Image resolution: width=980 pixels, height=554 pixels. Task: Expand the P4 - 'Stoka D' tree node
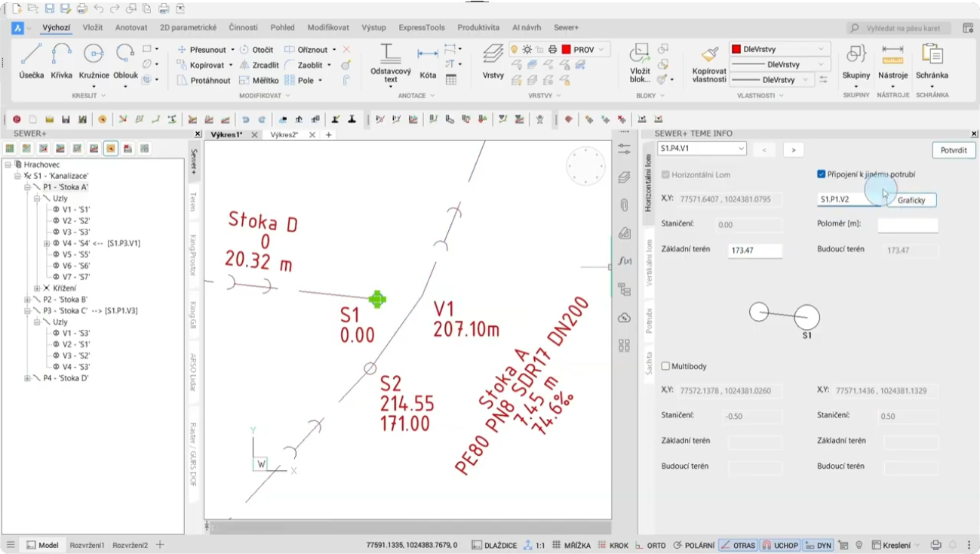point(27,378)
